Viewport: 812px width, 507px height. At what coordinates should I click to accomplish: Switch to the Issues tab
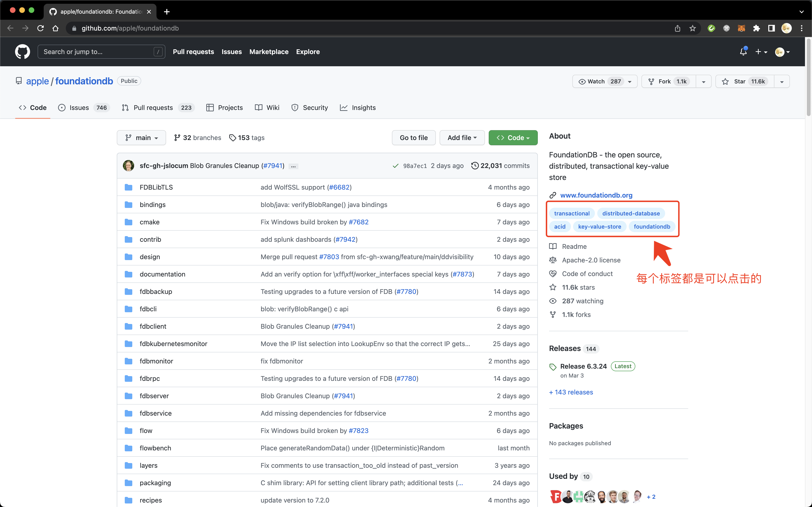pos(84,108)
